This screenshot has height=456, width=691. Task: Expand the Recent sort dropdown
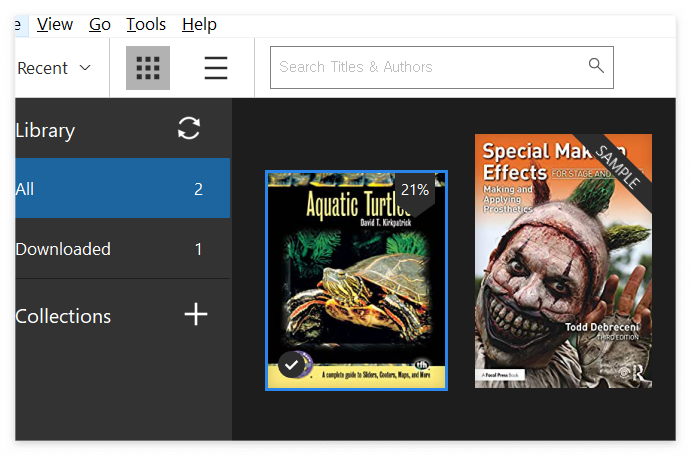click(x=54, y=68)
